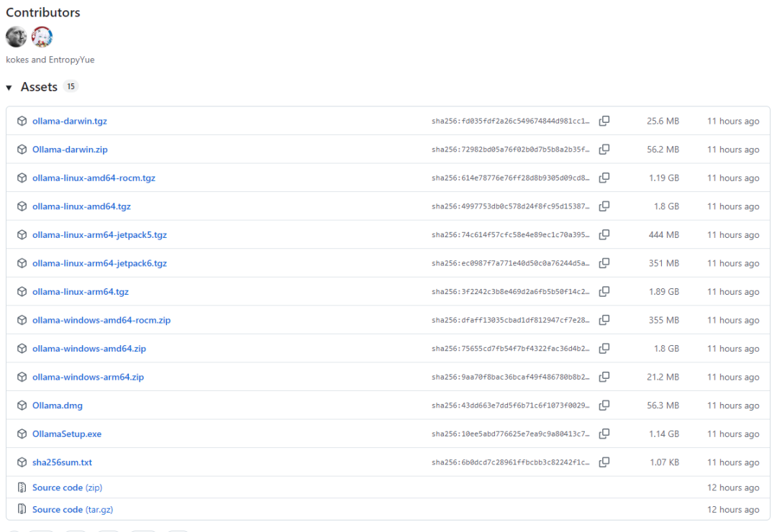777x532 pixels.
Task: Open kokes contributor avatar
Action: point(17,37)
